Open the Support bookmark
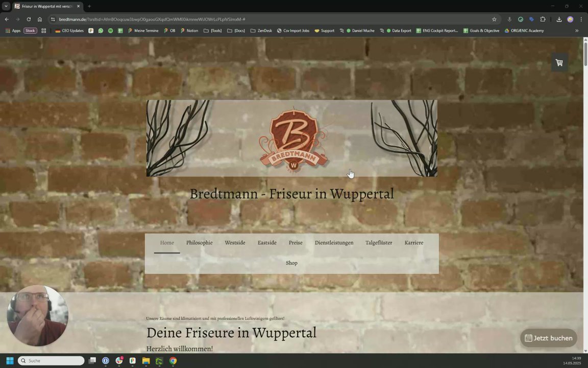Image resolution: width=588 pixels, height=368 pixels. [x=325, y=31]
